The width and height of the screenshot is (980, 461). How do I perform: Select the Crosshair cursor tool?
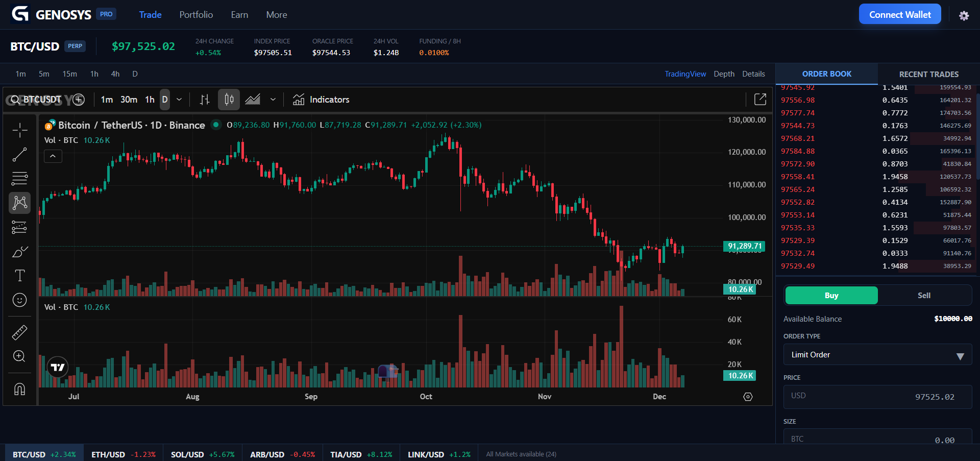coord(19,130)
